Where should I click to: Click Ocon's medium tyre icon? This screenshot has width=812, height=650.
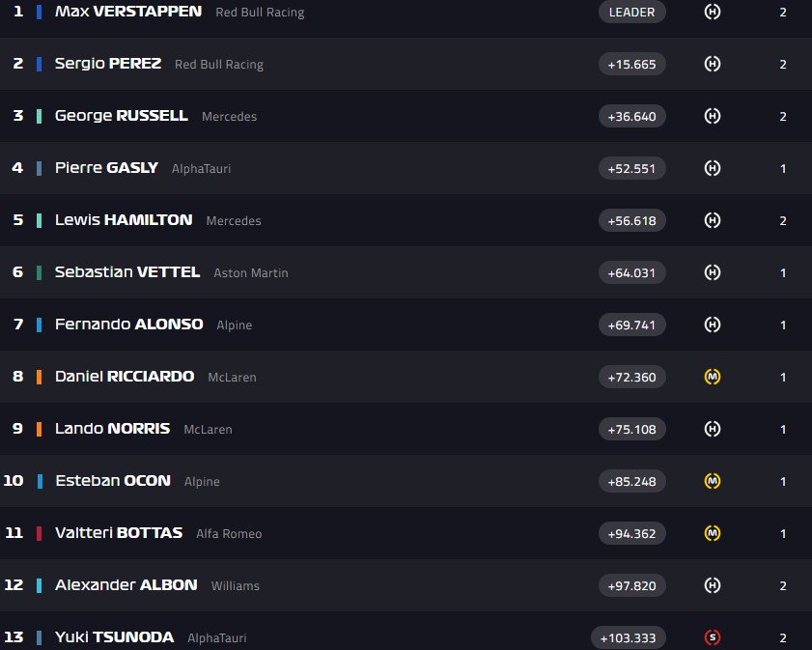coord(713,481)
